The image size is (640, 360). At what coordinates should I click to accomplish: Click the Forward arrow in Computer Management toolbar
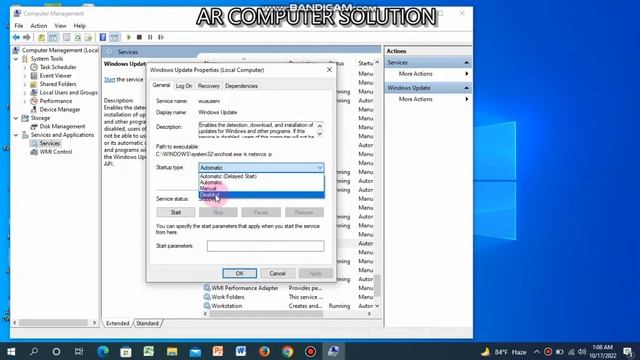click(x=27, y=38)
